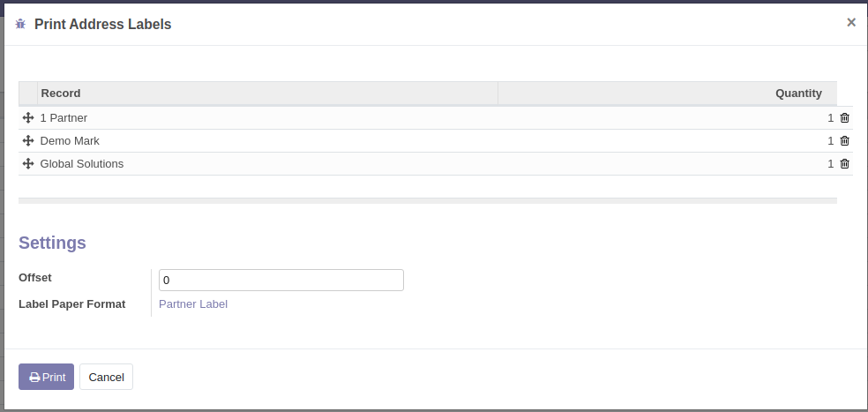The width and height of the screenshot is (868, 412).
Task: Click the debug bug icon in dialog title
Action: coord(21,25)
